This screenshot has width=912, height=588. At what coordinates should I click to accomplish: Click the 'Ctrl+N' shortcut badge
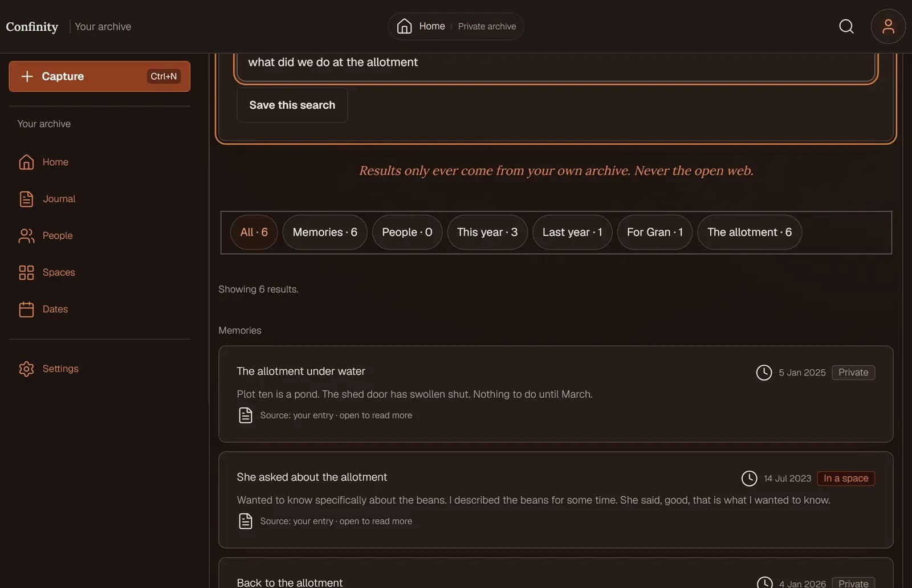[x=164, y=76]
